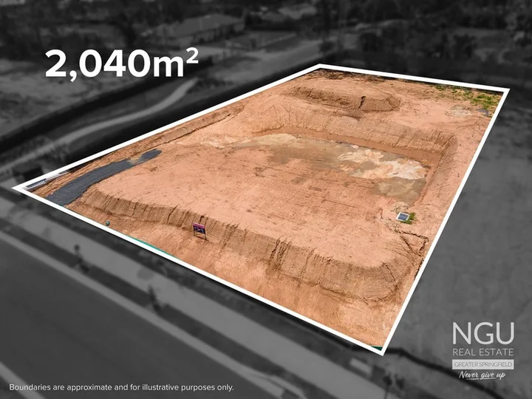The width and height of the screenshot is (532, 399).
Task: Click the for-sale sign on the lot
Action: (x=199, y=229)
